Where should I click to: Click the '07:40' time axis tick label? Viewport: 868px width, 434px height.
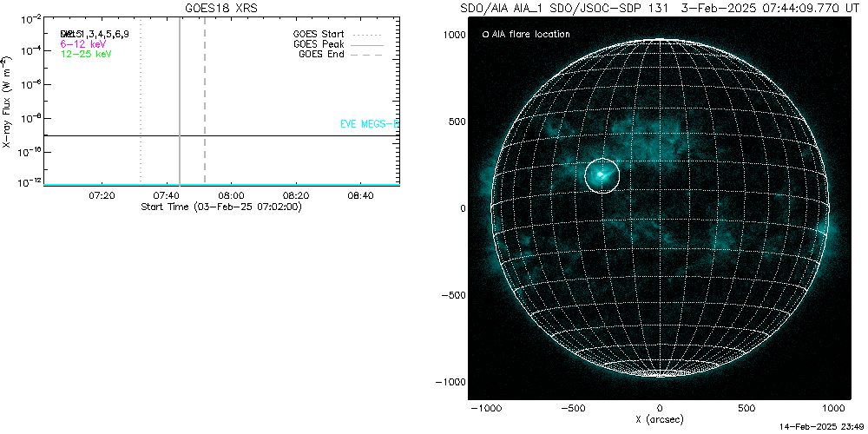[x=167, y=194]
